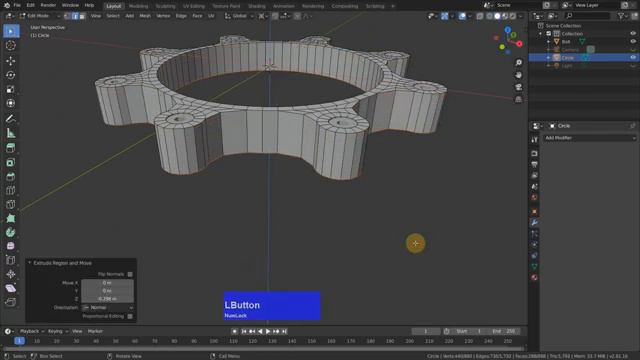Toggle X-ray display in viewport header
The width and height of the screenshot is (640, 360).
coord(480,16)
